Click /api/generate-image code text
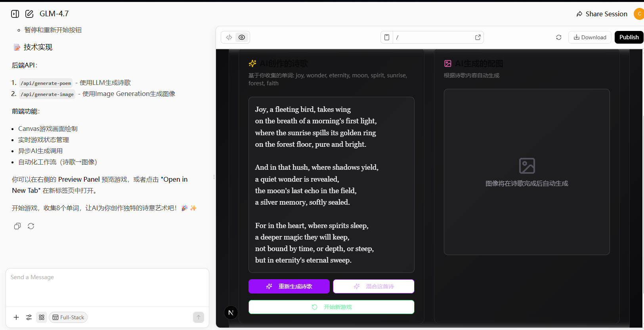 (47, 94)
